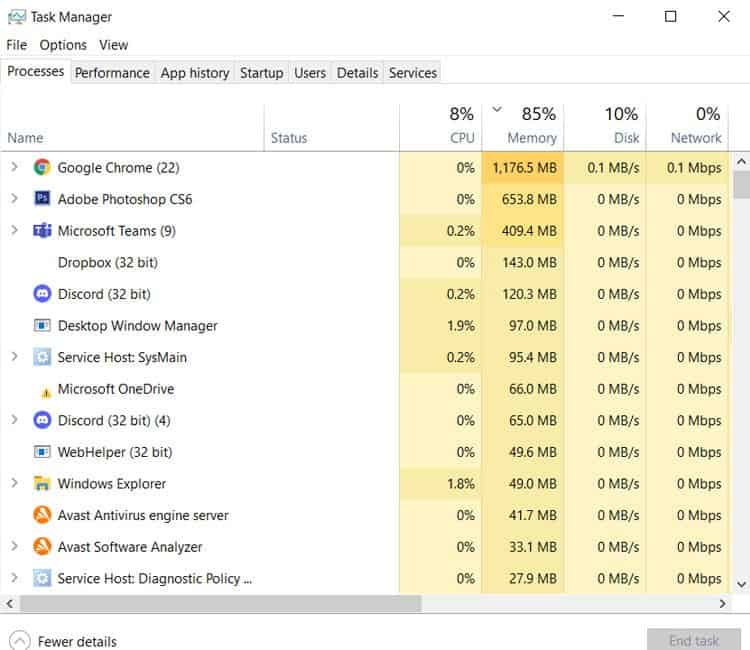Open the Users tab

coord(309,73)
